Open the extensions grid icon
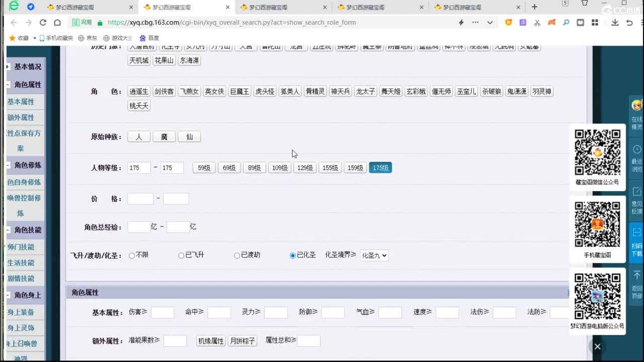Image resolution: width=644 pixels, height=362 pixels. tap(595, 23)
